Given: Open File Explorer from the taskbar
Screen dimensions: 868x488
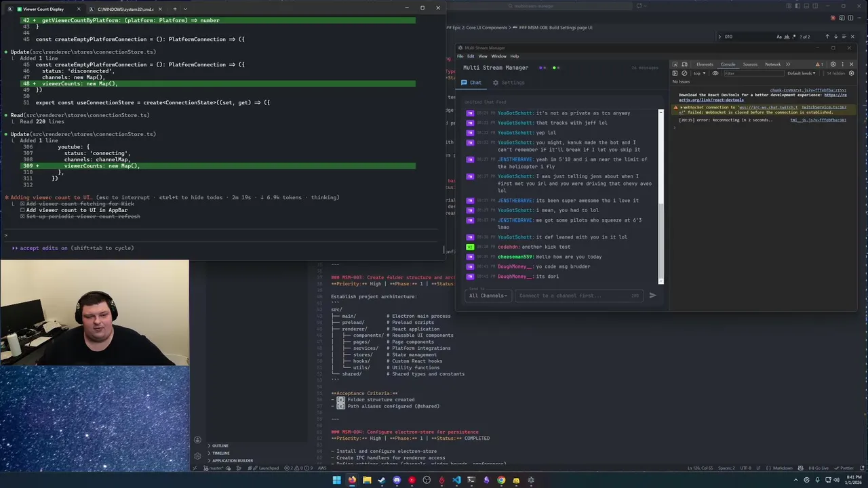Looking at the screenshot, I should (x=367, y=480).
